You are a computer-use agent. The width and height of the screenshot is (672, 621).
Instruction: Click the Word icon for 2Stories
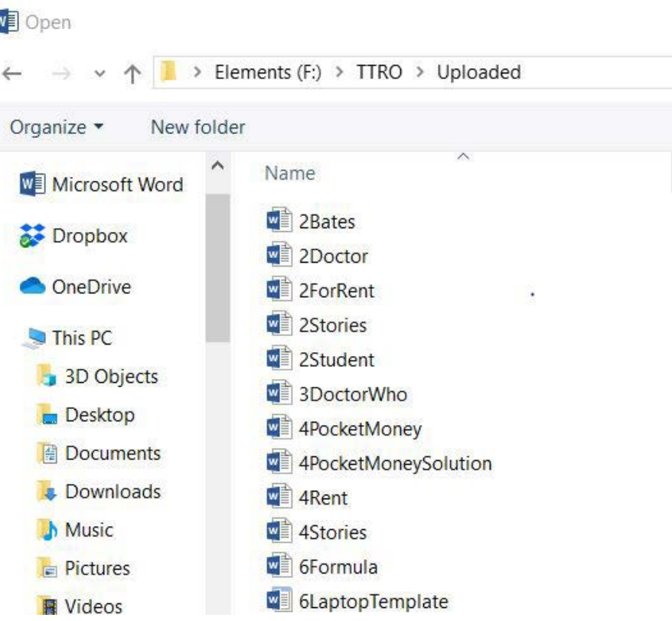(279, 325)
